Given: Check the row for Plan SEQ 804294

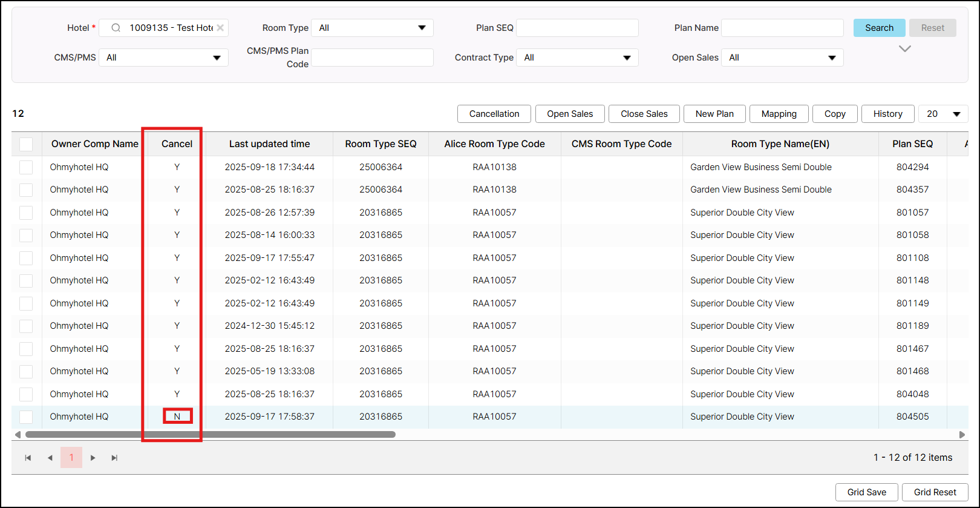Looking at the screenshot, I should coord(26,167).
